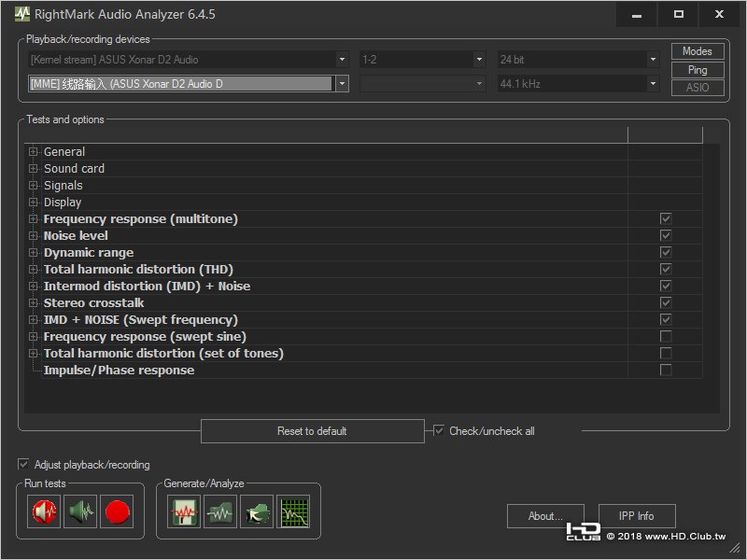Viewport: 747px width, 560px height.
Task: Expand the Signals tree node
Action: point(33,185)
